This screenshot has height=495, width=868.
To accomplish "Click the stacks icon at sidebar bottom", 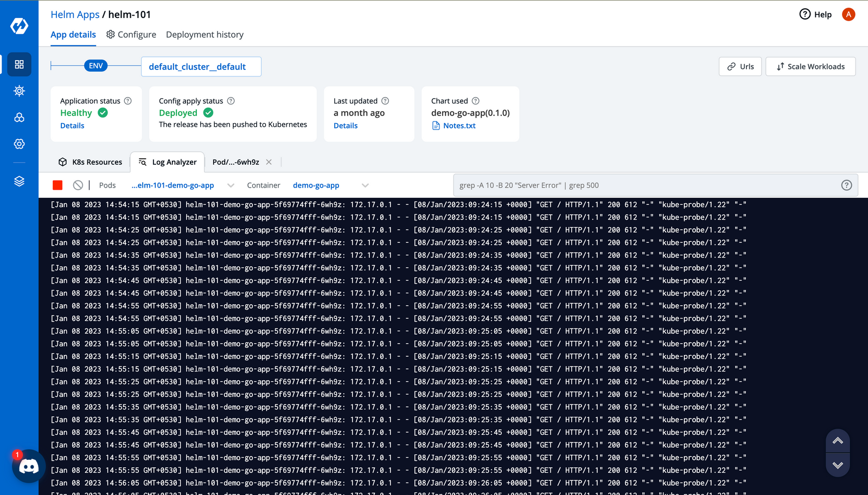I will [x=19, y=181].
